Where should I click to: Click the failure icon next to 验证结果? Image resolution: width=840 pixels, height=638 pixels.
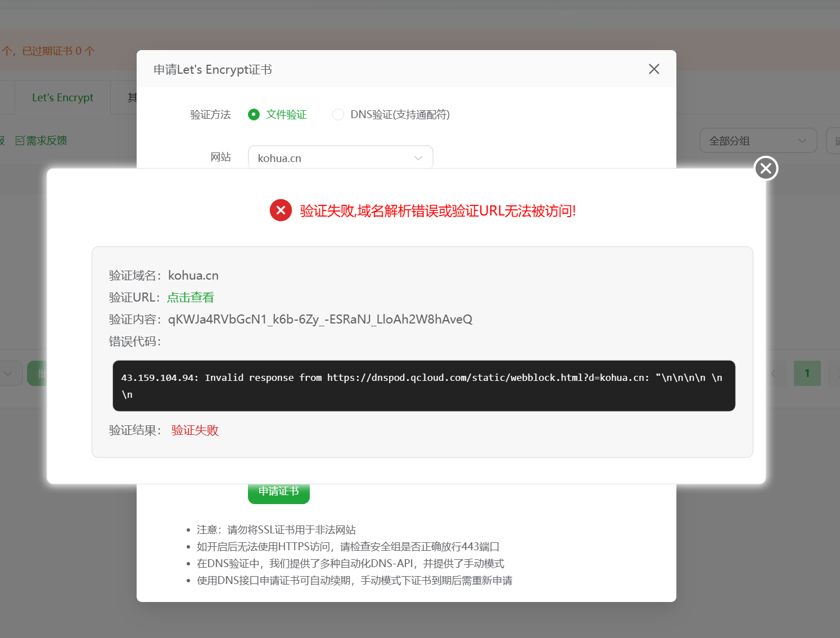click(194, 430)
